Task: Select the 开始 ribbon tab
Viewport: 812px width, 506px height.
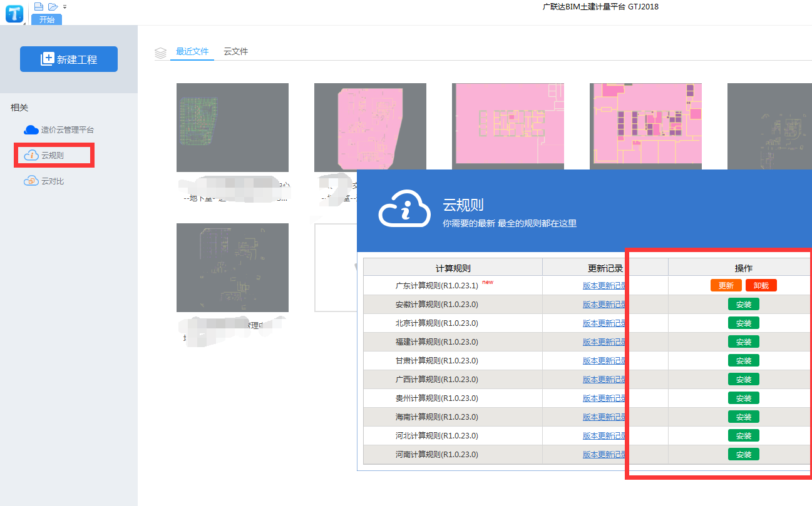Action: point(46,19)
